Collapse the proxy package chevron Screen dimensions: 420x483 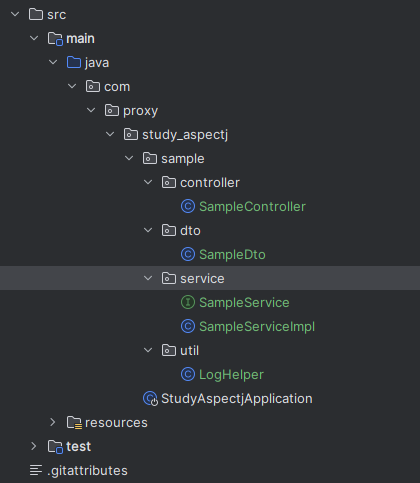(91, 110)
